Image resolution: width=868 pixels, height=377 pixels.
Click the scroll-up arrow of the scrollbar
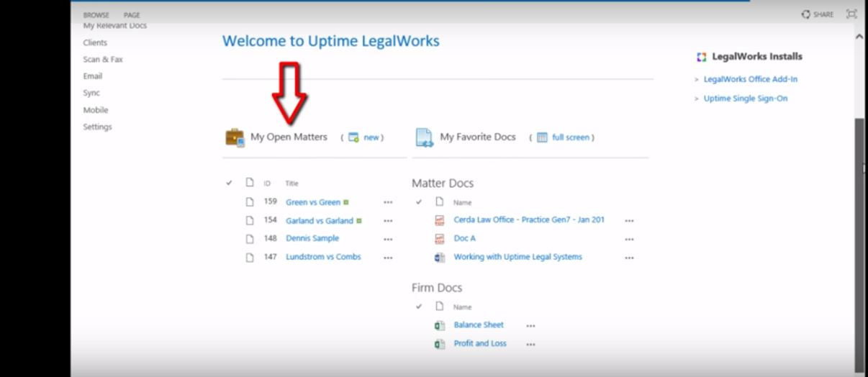coord(859,35)
